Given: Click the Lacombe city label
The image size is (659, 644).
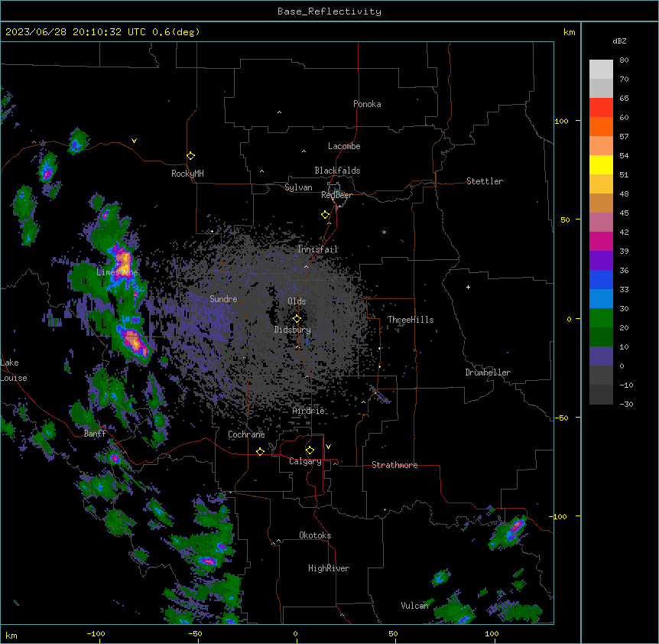Looking at the screenshot, I should click(344, 146).
